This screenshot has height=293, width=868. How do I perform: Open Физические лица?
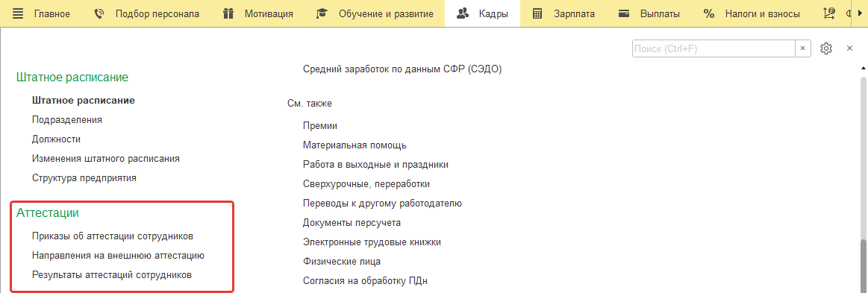coord(342,261)
